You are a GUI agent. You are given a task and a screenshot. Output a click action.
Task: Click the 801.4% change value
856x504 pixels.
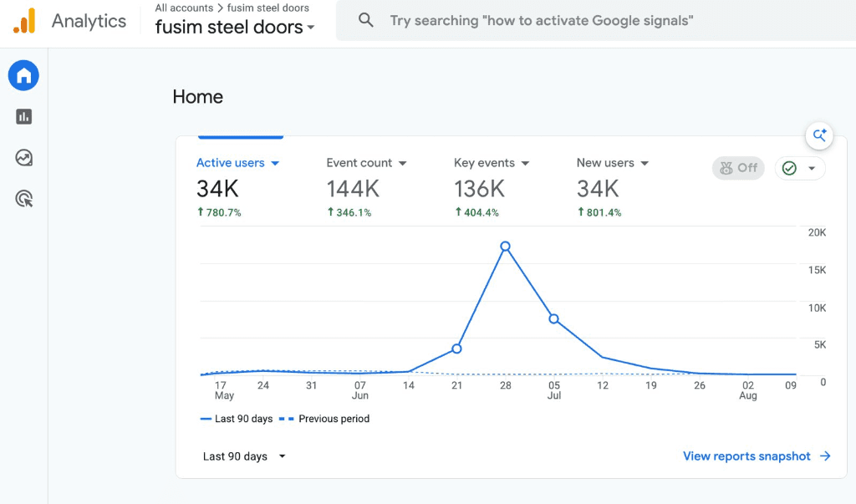pos(599,212)
